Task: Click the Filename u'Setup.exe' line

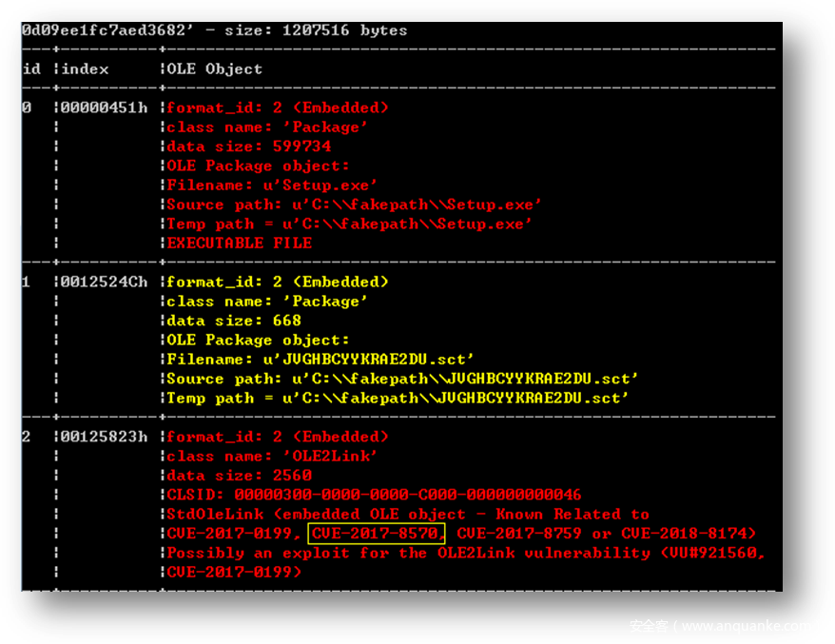Action: [272, 185]
